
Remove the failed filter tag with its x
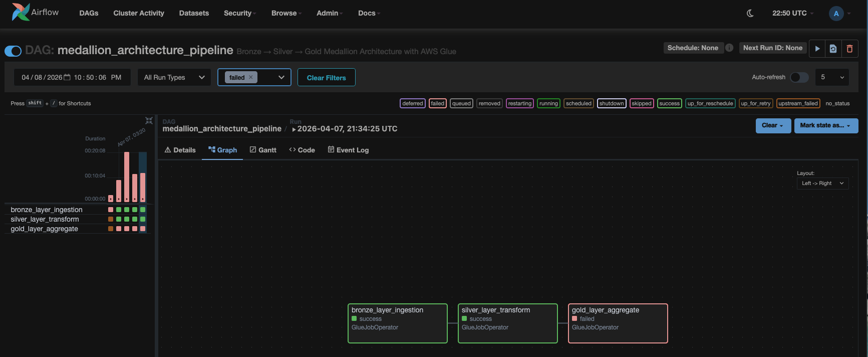click(x=251, y=77)
